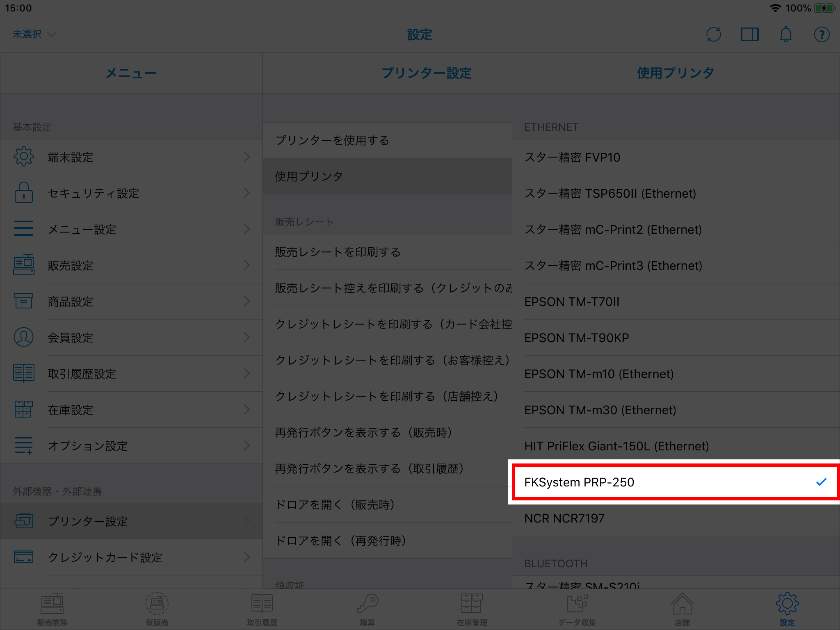Select FKSystem PRP-250 checked printer
Viewport: 840px width, 630px height.
[x=675, y=482]
